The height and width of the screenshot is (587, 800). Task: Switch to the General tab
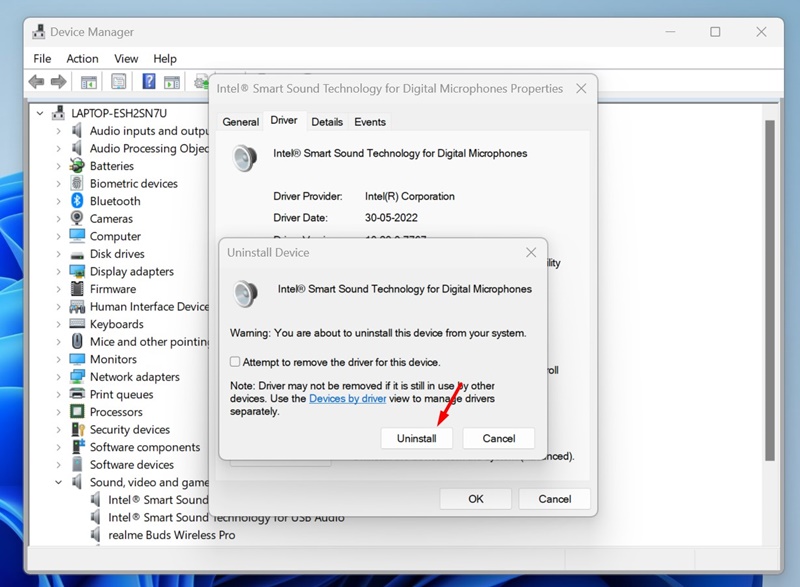[240, 122]
